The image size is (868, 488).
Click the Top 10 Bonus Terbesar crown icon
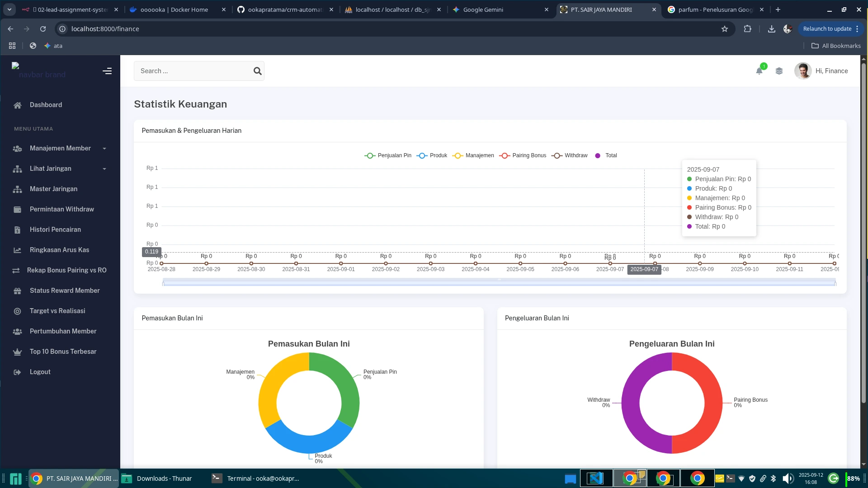(18, 352)
